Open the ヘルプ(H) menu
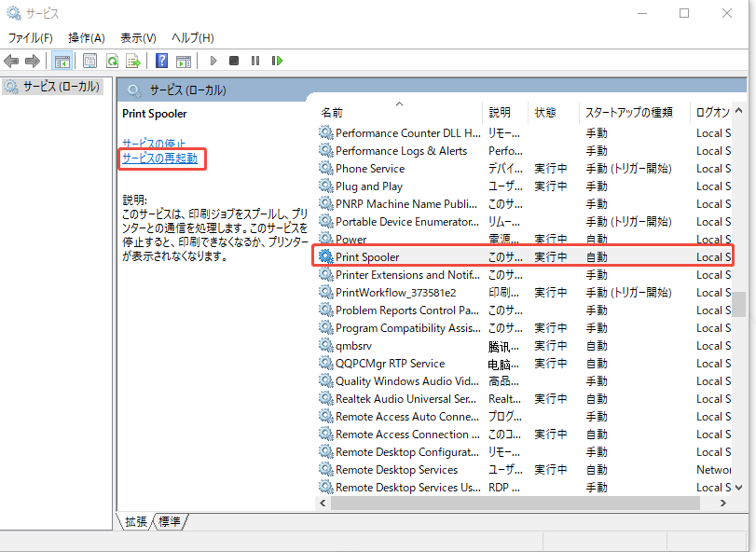This screenshot has width=756, height=552. (193, 38)
